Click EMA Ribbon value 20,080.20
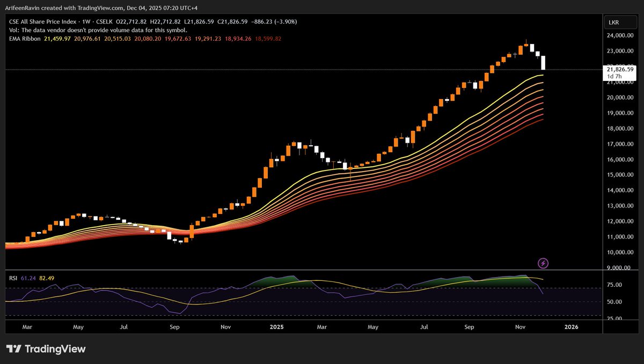 coord(149,39)
